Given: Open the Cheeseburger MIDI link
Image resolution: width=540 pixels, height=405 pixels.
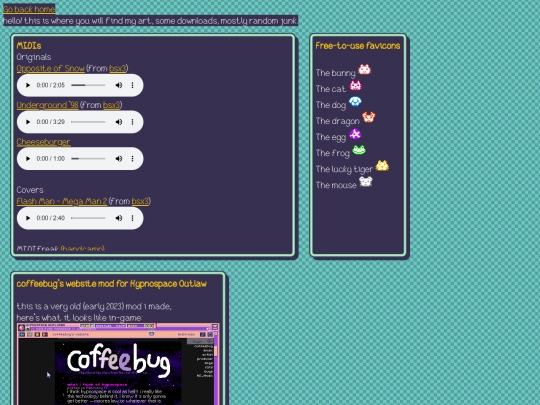Looking at the screenshot, I should click(43, 142).
